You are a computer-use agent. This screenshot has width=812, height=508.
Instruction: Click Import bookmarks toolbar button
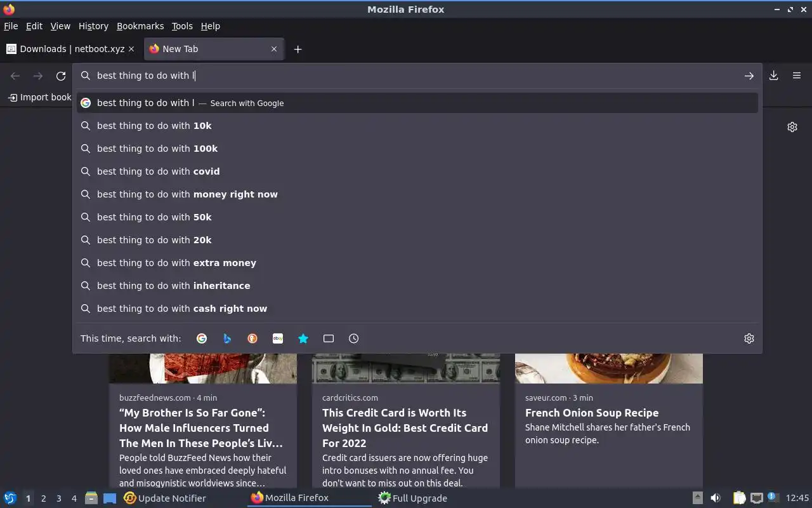[39, 97]
